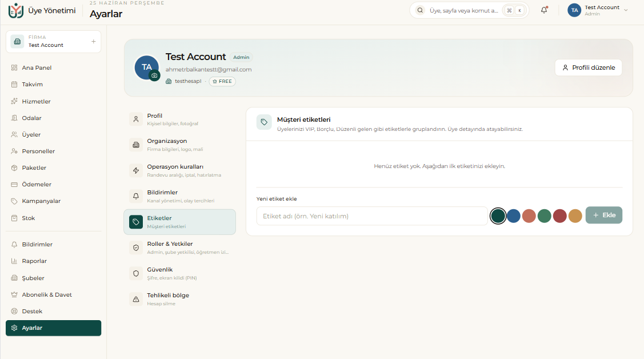Open the notifications bell in header
644x359 pixels.
544,10
